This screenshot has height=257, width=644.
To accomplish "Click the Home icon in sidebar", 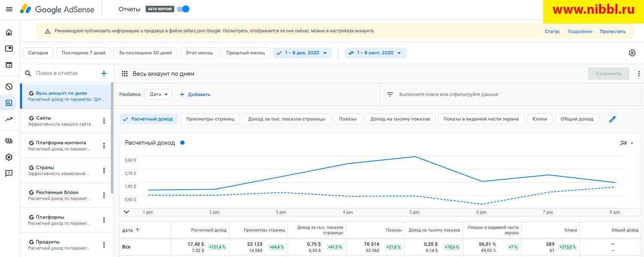I will click(x=9, y=33).
